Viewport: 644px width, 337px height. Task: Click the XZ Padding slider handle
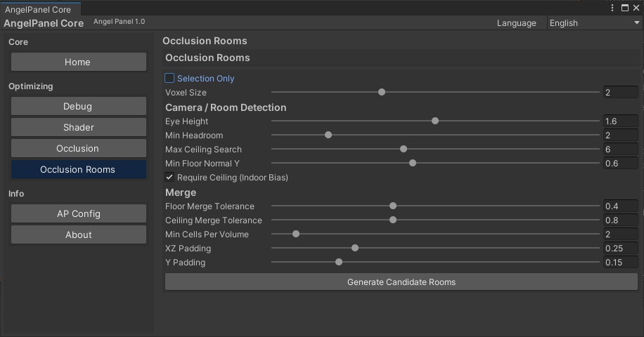tap(355, 248)
